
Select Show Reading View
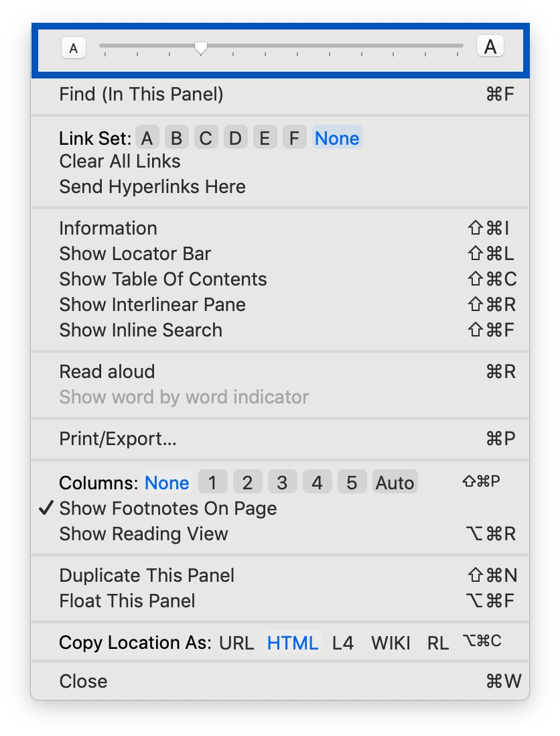point(280,534)
